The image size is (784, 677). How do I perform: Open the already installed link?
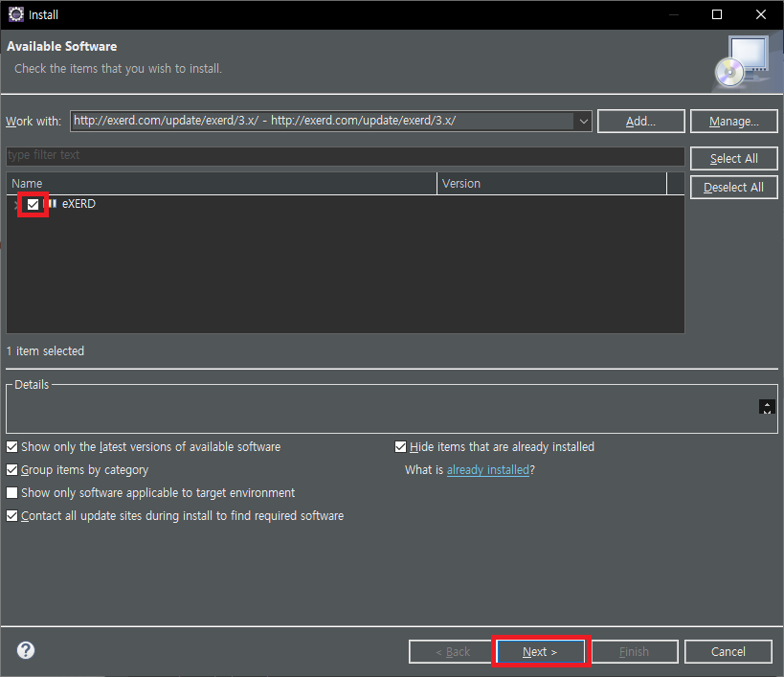coord(487,469)
